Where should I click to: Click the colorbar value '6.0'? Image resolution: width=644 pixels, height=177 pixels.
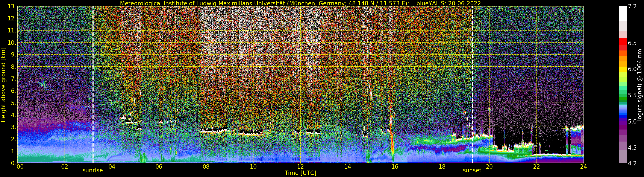pos(632,69)
